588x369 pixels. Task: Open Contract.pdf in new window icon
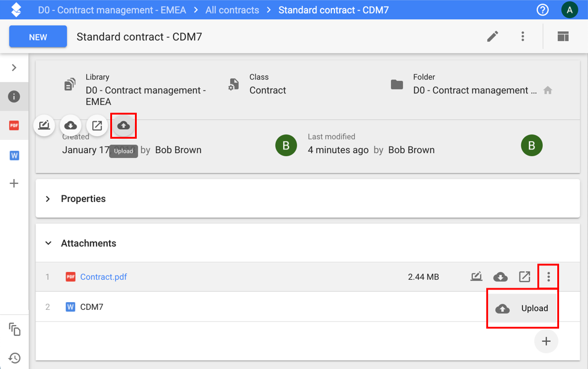(524, 277)
